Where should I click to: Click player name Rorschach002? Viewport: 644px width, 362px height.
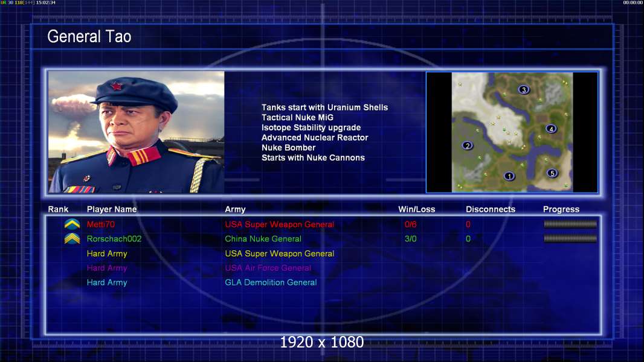click(114, 238)
